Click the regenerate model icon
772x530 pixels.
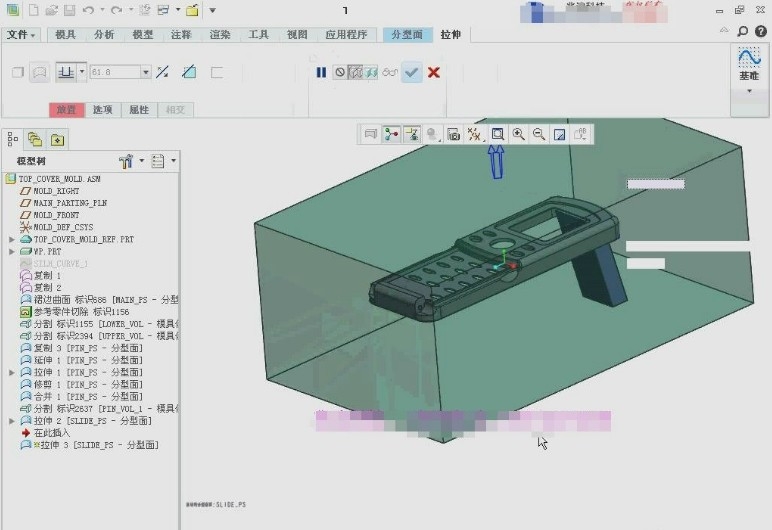pos(145,10)
